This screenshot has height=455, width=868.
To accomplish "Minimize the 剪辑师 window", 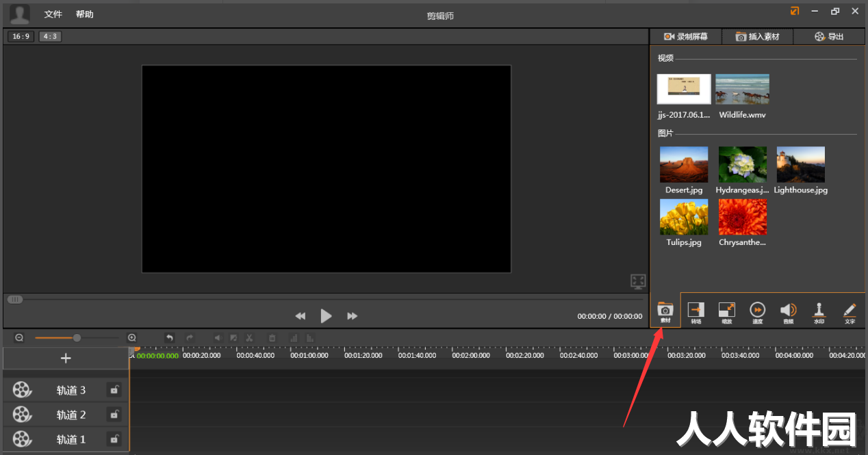I will (x=815, y=11).
